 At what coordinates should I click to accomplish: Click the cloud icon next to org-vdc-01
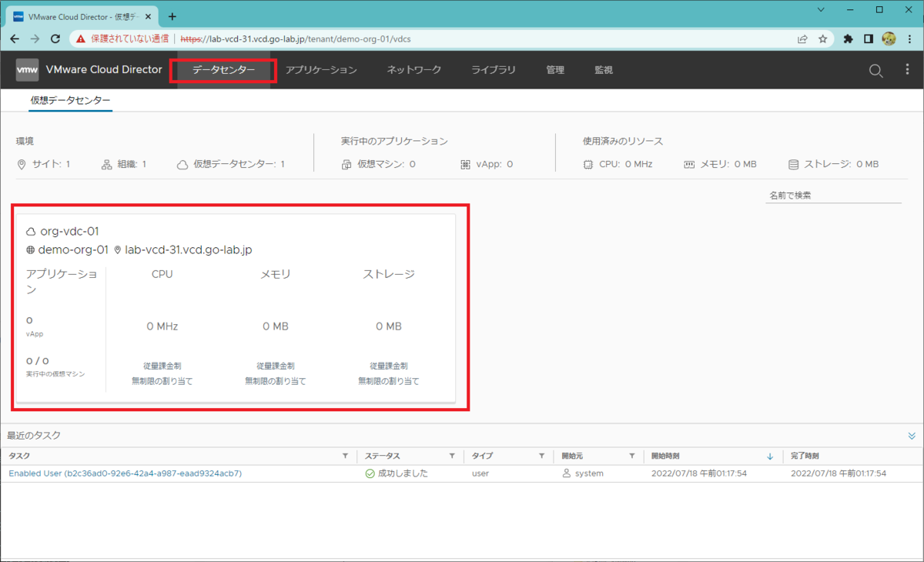coord(31,231)
